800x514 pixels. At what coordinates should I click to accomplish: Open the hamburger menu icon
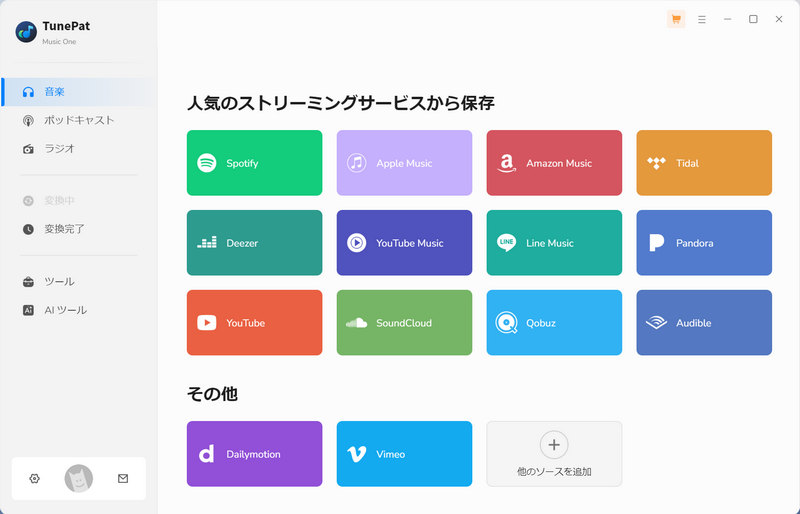point(702,19)
